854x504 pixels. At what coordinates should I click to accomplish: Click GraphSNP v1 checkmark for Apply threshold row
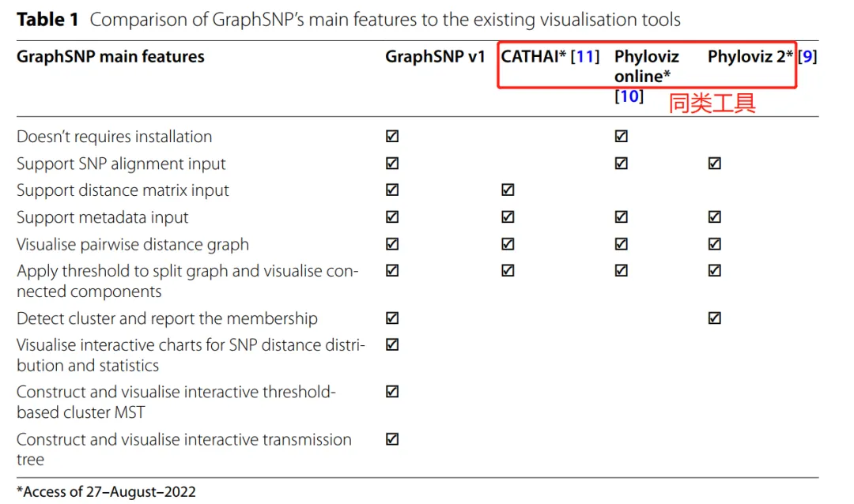coord(392,270)
